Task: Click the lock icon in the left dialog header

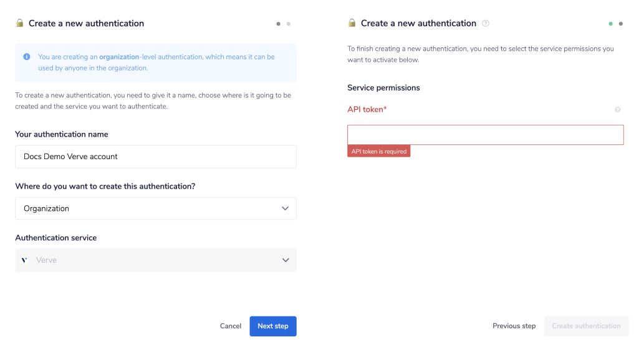Action: click(x=20, y=23)
